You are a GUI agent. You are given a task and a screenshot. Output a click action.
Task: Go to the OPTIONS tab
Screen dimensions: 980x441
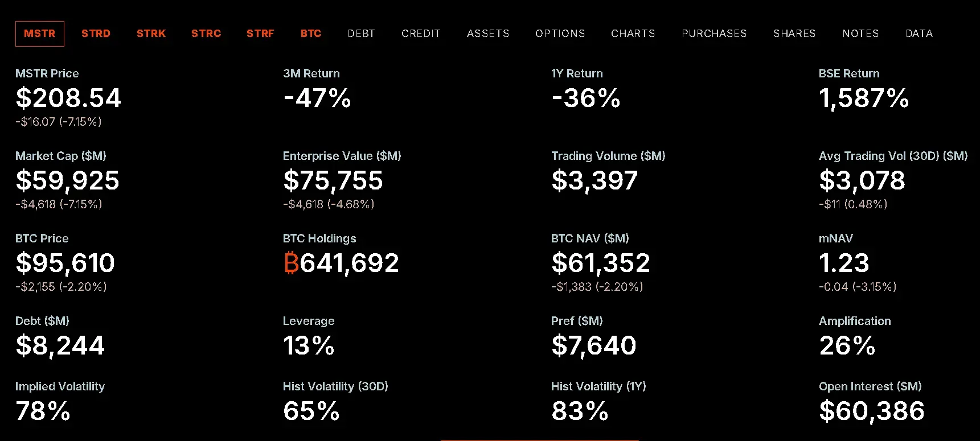560,34
